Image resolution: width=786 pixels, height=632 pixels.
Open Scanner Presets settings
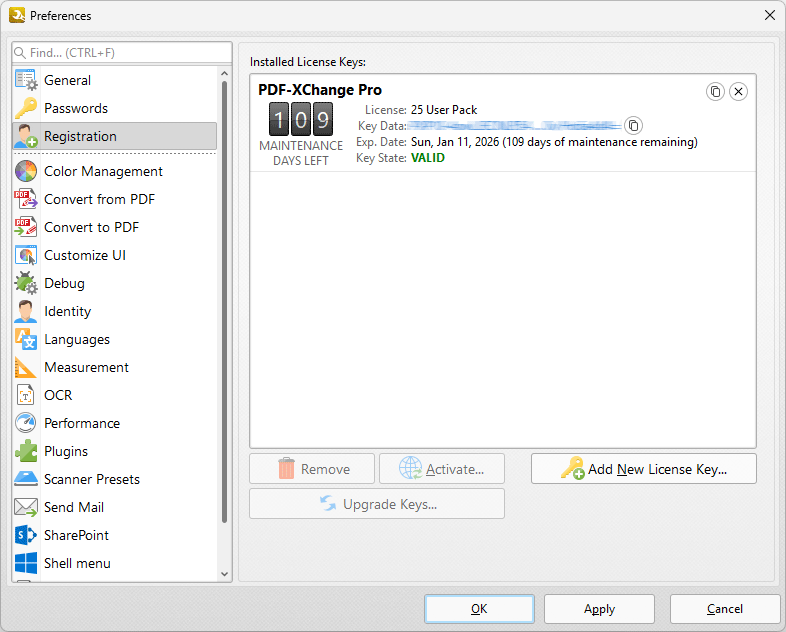tap(115, 480)
